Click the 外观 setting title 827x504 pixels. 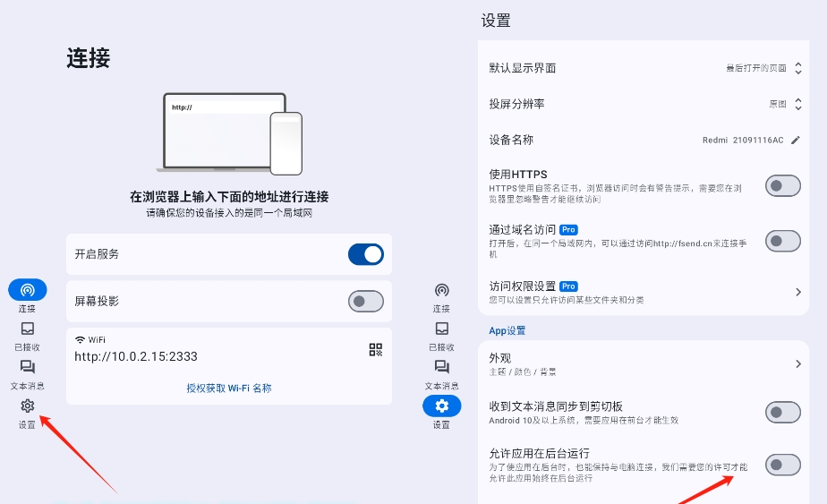pyautogui.click(x=500, y=358)
